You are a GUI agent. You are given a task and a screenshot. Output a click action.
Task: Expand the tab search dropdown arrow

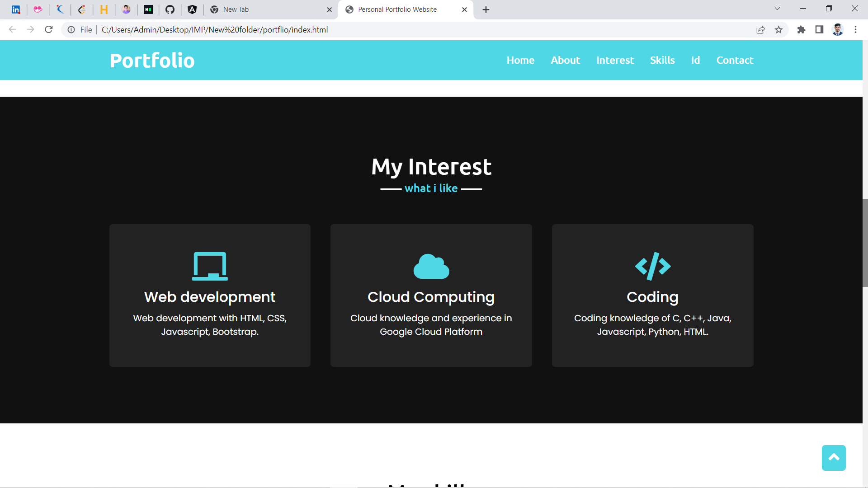pyautogui.click(x=778, y=9)
